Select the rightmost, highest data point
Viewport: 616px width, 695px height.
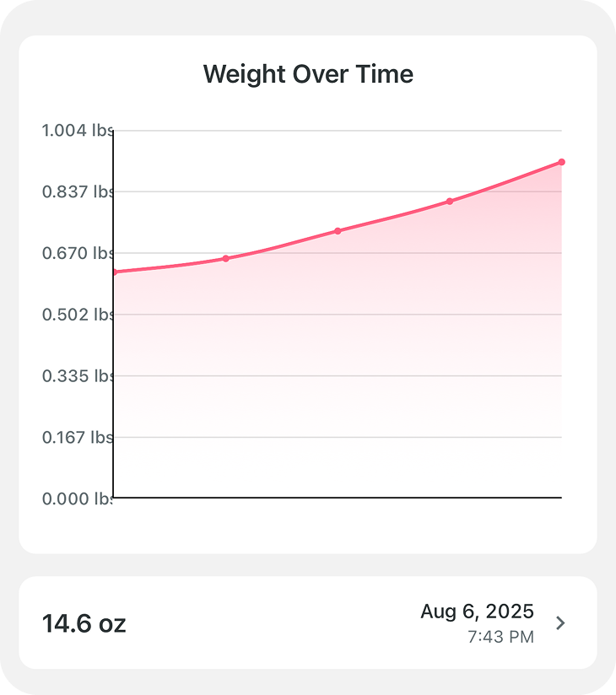click(x=561, y=162)
